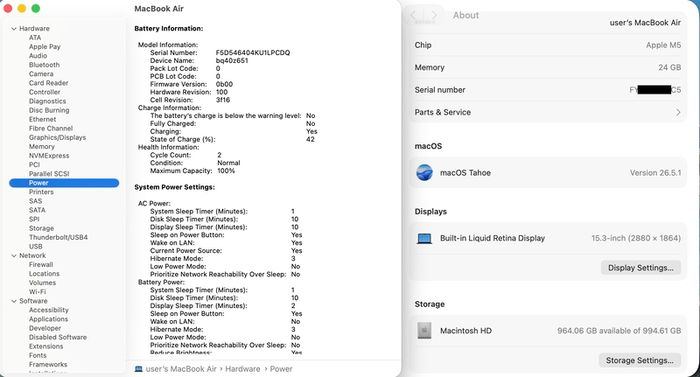Select Disc Burning in the sidebar
Screen dimensions: 700x377
click(x=49, y=110)
